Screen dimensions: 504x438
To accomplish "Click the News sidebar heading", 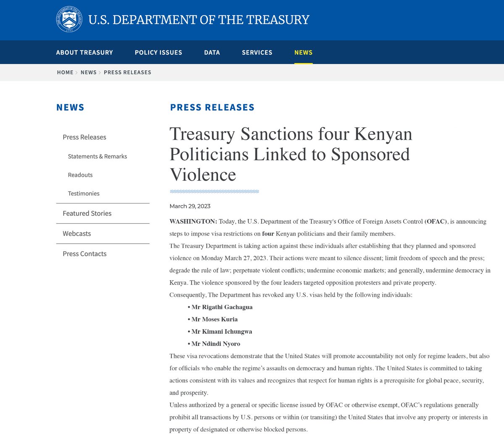I will coord(70,107).
